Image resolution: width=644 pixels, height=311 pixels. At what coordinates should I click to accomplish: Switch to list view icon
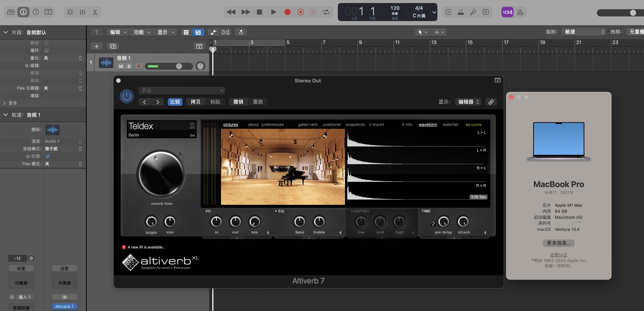(x=198, y=32)
